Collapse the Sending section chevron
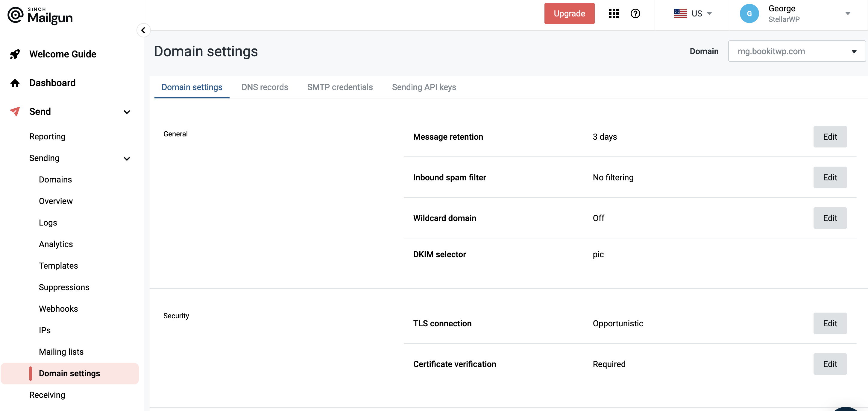 tap(127, 158)
